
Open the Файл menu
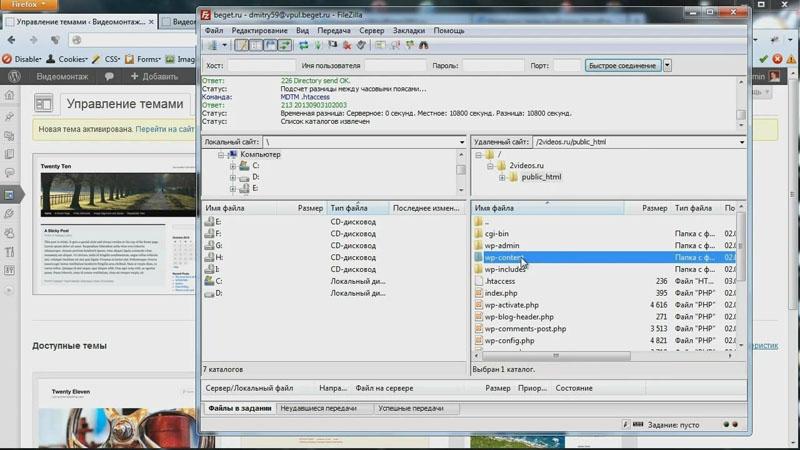pyautogui.click(x=214, y=31)
